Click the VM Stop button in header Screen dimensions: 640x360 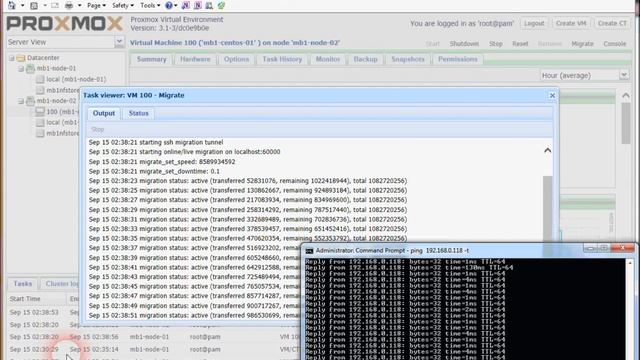[496, 44]
